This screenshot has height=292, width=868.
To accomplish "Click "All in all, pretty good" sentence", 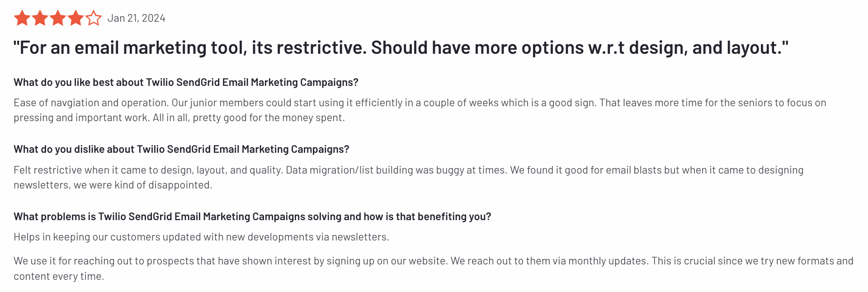I will pos(249,118).
